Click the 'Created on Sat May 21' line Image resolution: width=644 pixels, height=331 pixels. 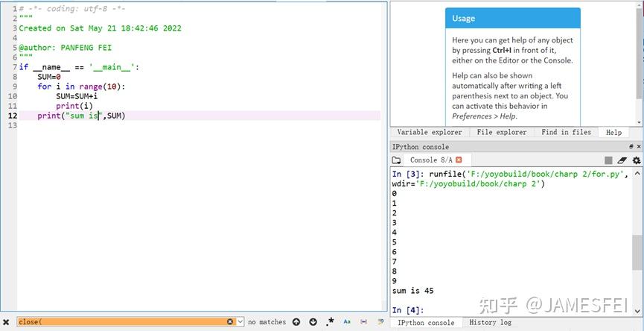click(x=100, y=28)
